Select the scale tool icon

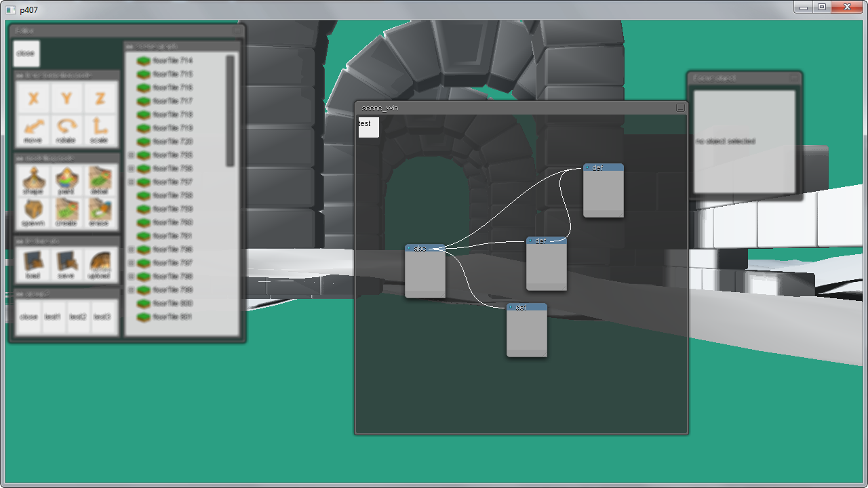100,129
